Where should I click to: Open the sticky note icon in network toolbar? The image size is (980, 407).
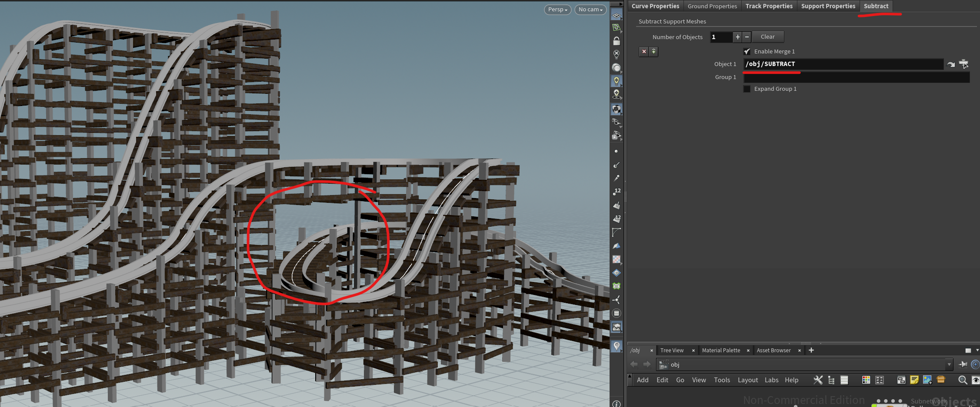(x=914, y=380)
